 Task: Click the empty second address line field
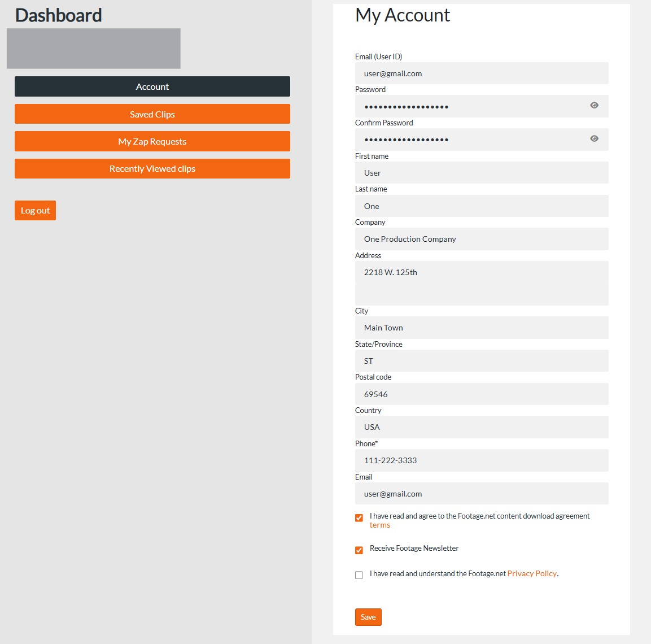(x=482, y=294)
